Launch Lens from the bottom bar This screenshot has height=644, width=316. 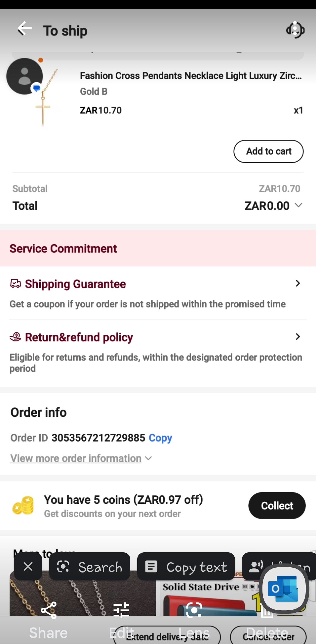pyautogui.click(x=194, y=611)
